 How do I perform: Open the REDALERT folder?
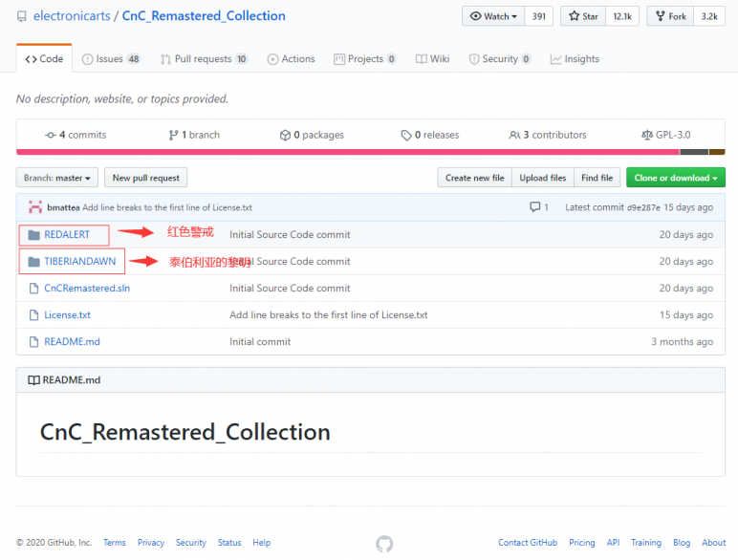tap(67, 235)
